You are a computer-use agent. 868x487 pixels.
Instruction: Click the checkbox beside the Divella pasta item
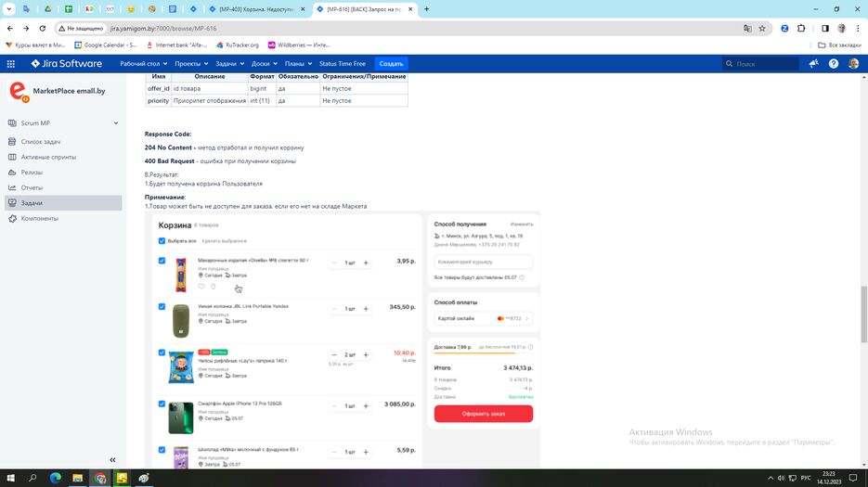(x=162, y=261)
